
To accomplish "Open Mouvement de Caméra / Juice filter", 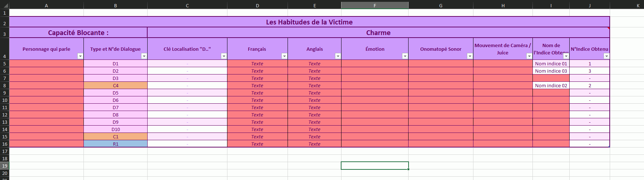I will coord(529,56).
